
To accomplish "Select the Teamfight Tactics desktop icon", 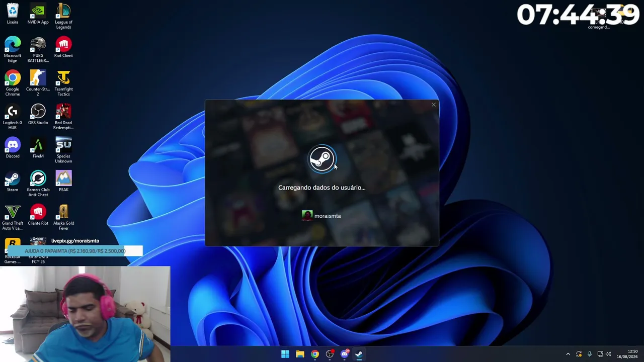I will pyautogui.click(x=63, y=83).
